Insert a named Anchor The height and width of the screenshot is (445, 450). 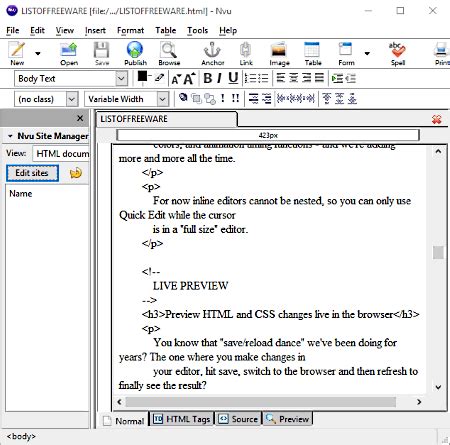click(x=212, y=53)
